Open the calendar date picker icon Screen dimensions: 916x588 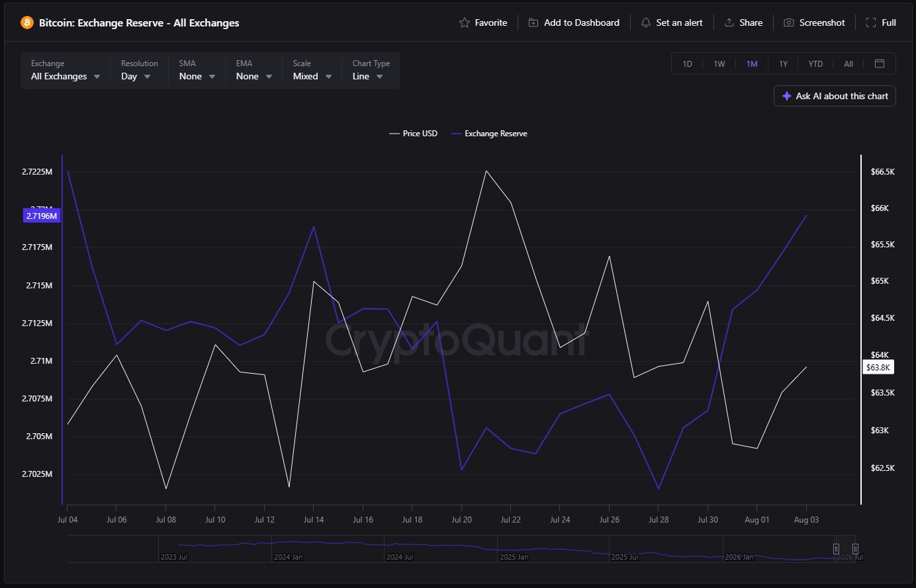(x=880, y=63)
